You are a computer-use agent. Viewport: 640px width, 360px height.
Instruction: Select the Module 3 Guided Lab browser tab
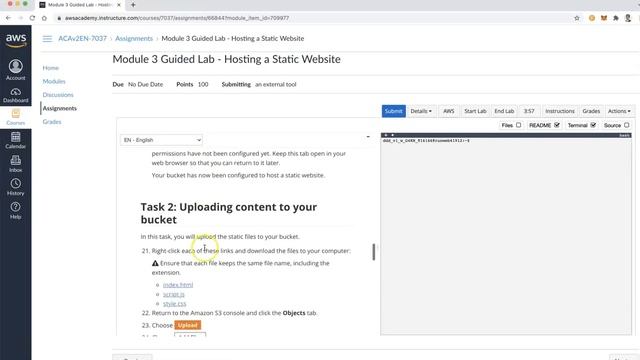click(x=80, y=5)
